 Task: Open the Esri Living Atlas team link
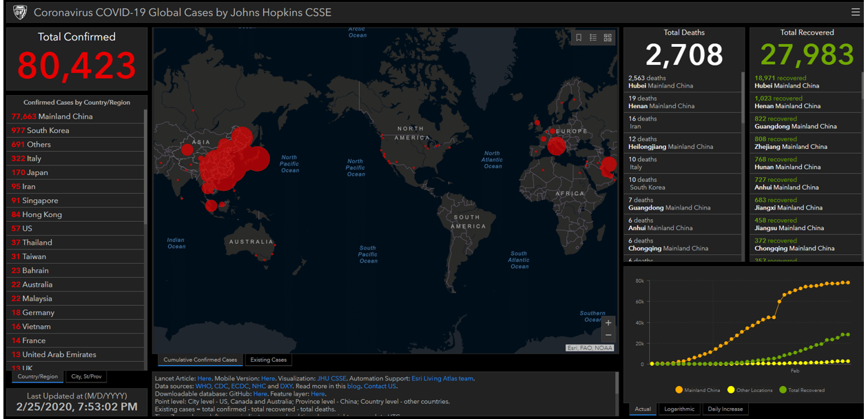coord(442,378)
